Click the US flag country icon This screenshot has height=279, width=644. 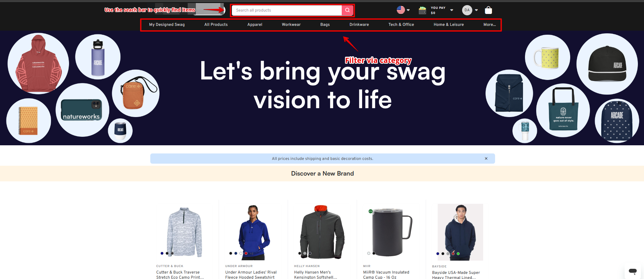pyautogui.click(x=401, y=10)
